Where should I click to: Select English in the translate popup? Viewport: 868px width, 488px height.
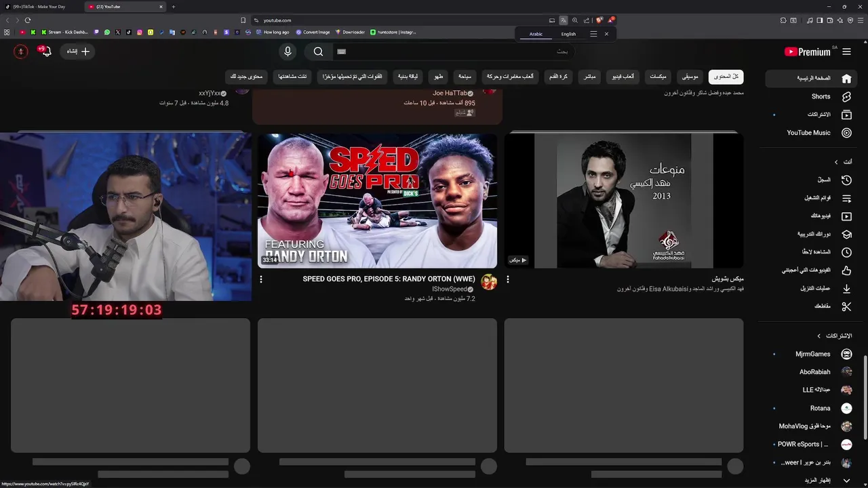pyautogui.click(x=568, y=34)
